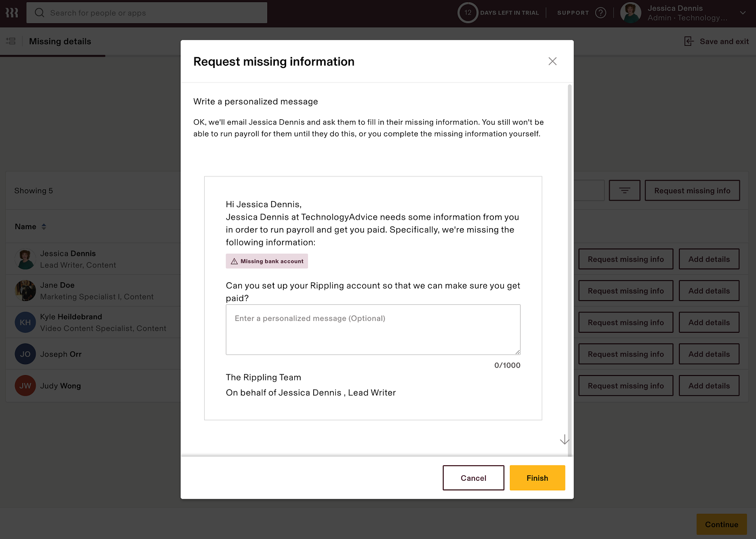756x539 pixels.
Task: Close the Request missing information dialog
Action: click(x=552, y=61)
